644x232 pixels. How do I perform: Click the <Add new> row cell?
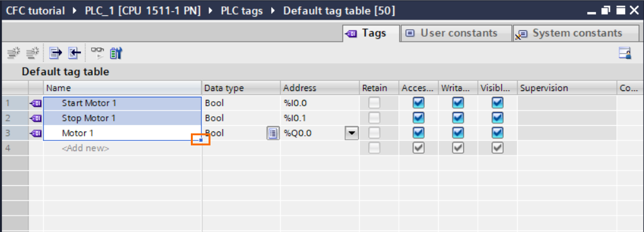click(123, 148)
